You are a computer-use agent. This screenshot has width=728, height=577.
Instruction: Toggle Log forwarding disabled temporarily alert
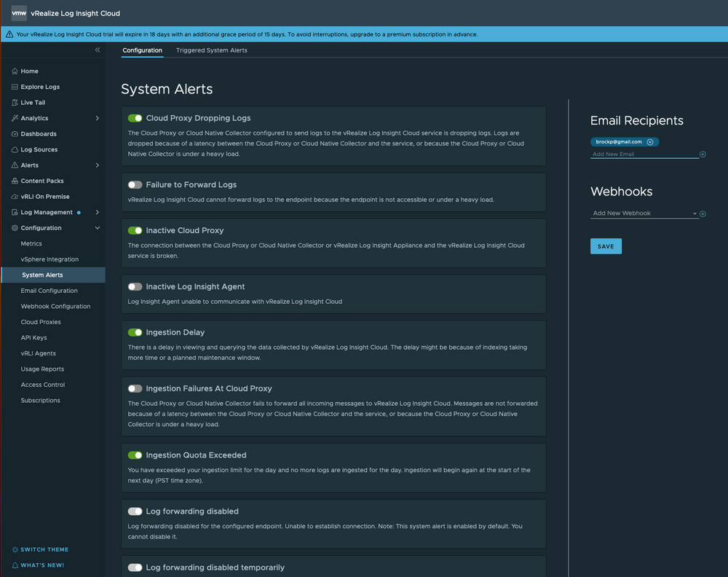point(135,568)
